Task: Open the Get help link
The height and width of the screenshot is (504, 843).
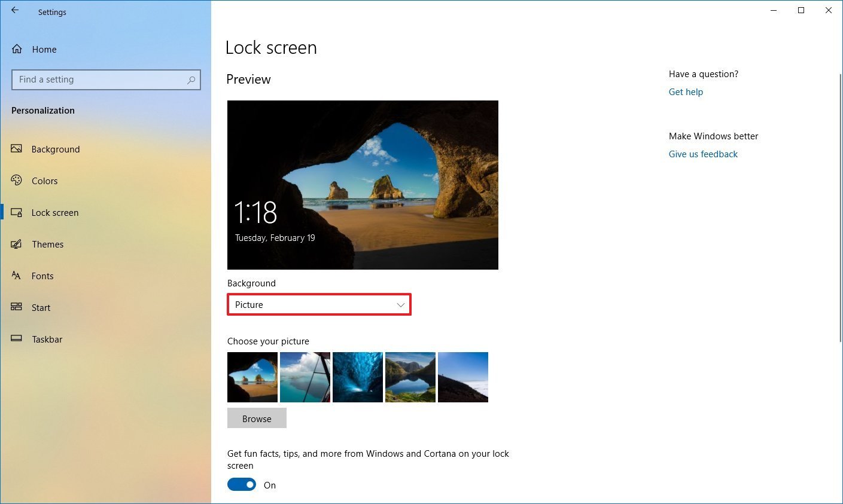Action: [x=686, y=91]
